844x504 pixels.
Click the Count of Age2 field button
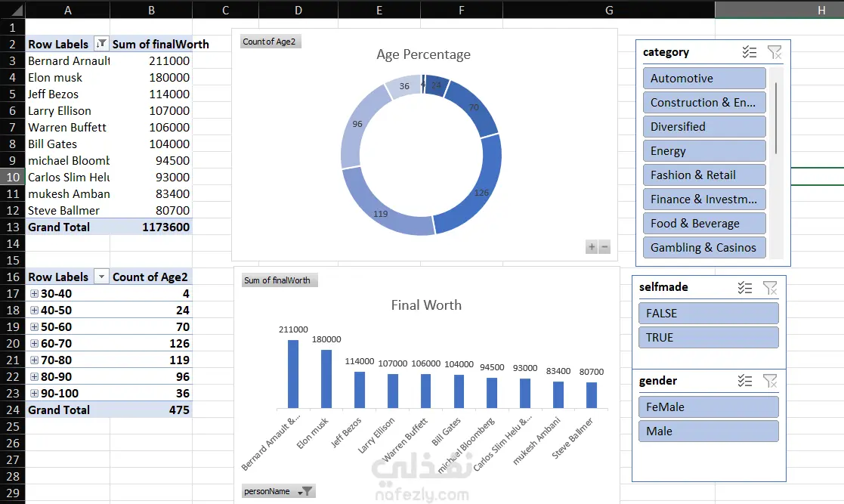(271, 42)
